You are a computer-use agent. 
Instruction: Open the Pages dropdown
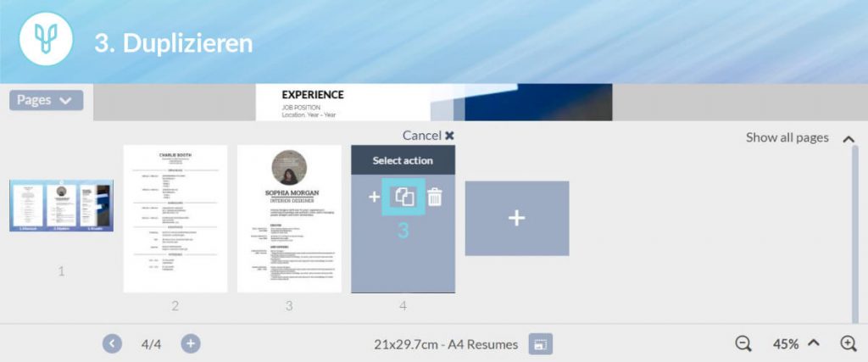(x=46, y=100)
